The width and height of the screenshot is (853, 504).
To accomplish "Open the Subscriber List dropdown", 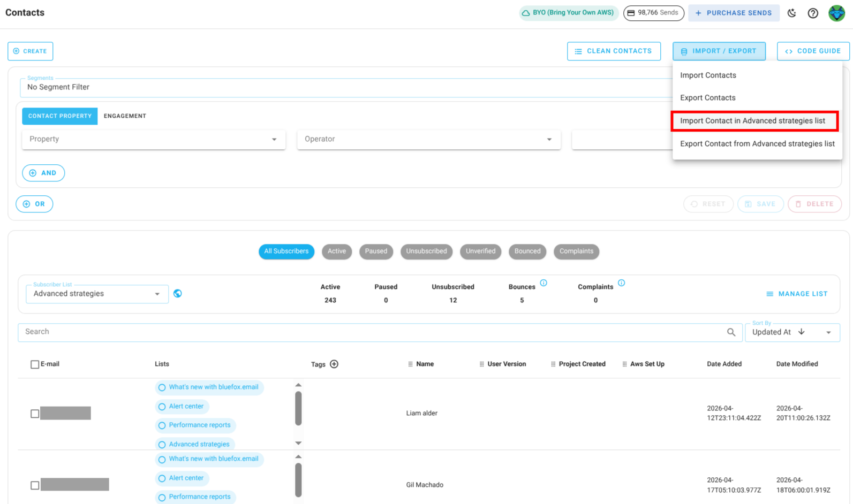I will click(x=97, y=294).
